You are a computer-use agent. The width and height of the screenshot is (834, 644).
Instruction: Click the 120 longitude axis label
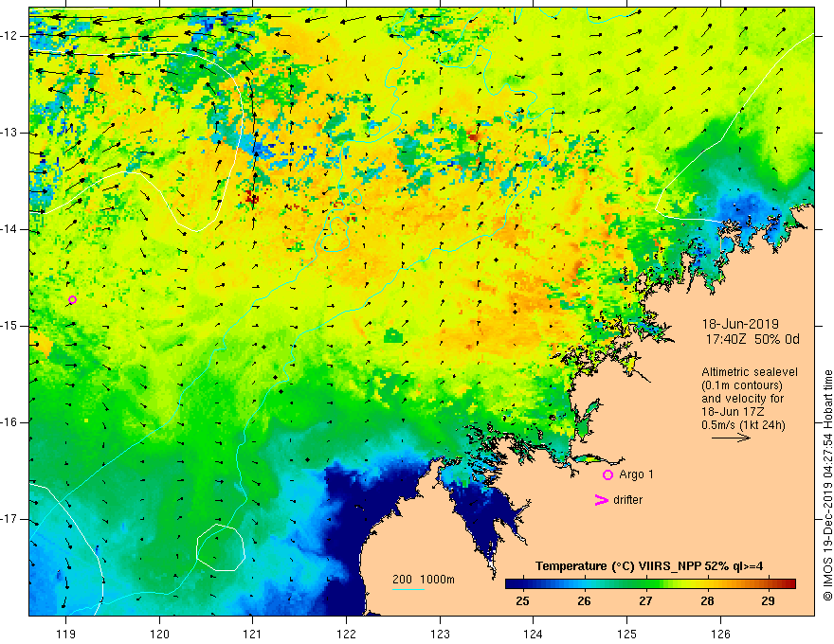click(x=159, y=634)
